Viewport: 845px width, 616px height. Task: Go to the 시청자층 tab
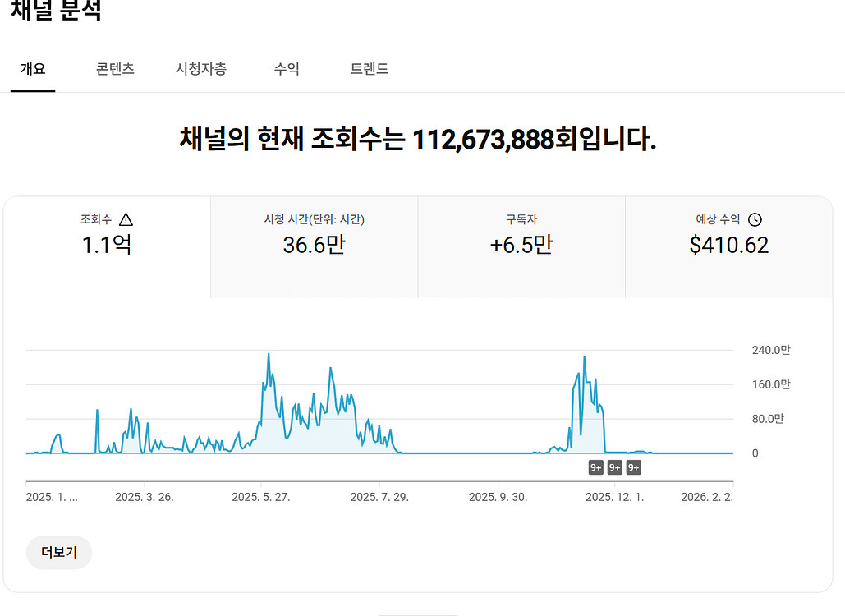(200, 70)
